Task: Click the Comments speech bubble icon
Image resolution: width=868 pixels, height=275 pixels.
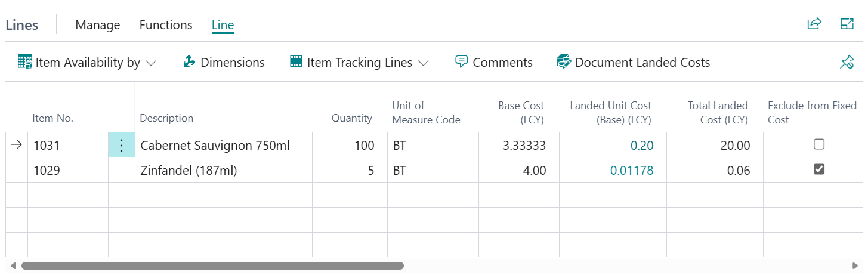Action: pos(461,62)
